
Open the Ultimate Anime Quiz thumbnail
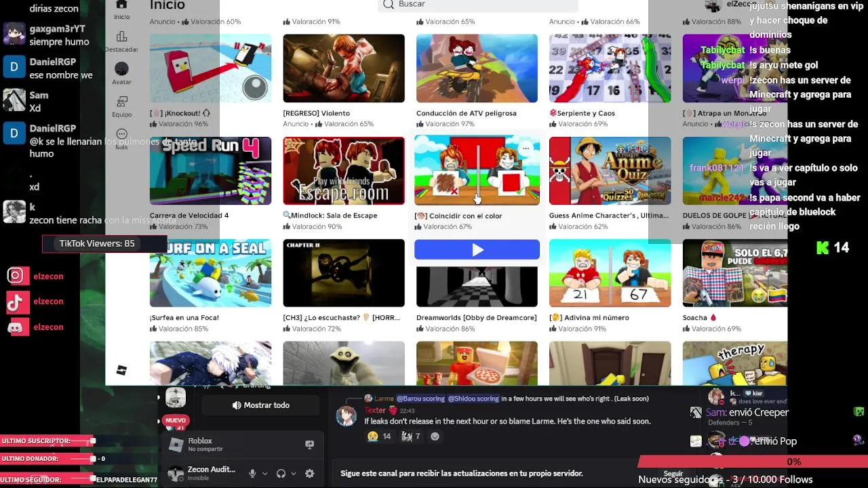pos(610,171)
